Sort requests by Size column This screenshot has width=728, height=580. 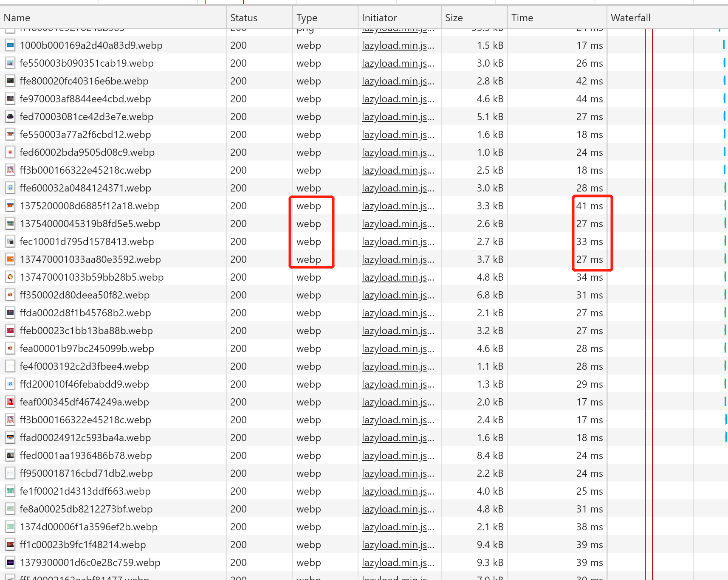[454, 18]
